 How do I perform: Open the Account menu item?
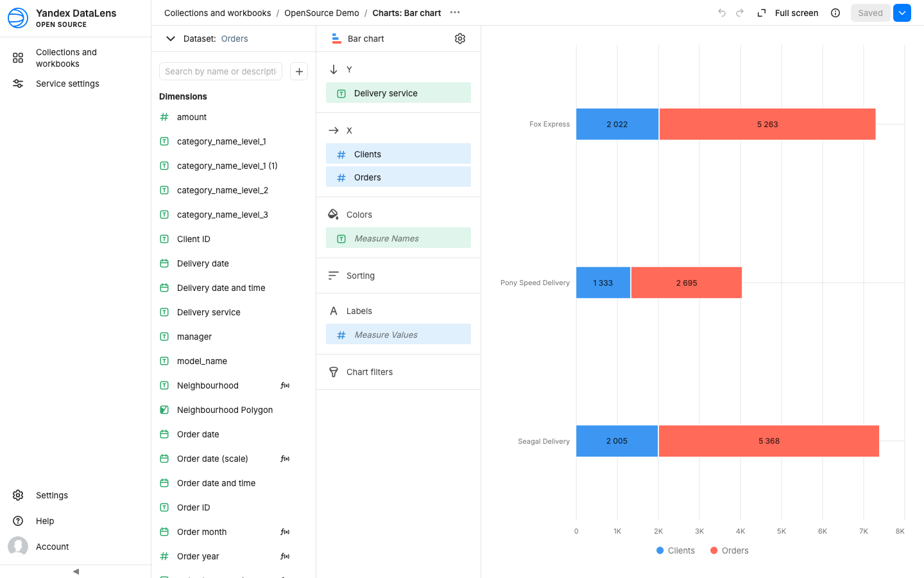(76, 547)
